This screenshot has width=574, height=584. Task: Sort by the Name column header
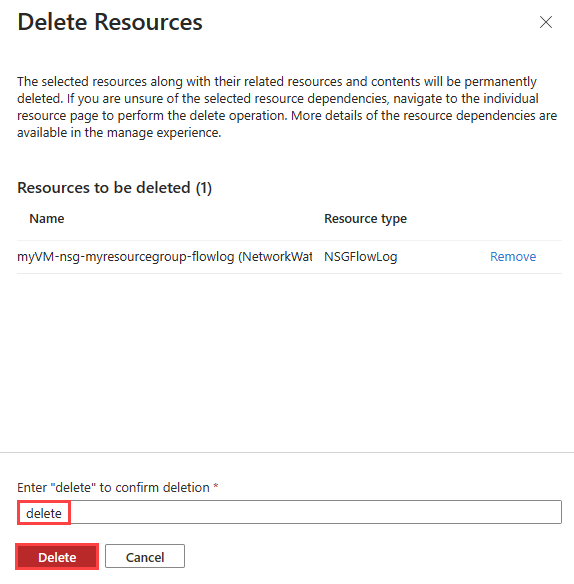point(47,219)
